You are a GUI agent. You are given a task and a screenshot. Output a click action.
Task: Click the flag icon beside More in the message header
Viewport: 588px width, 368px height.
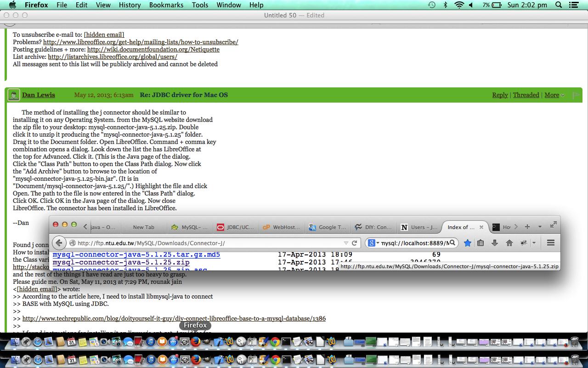coord(576,95)
